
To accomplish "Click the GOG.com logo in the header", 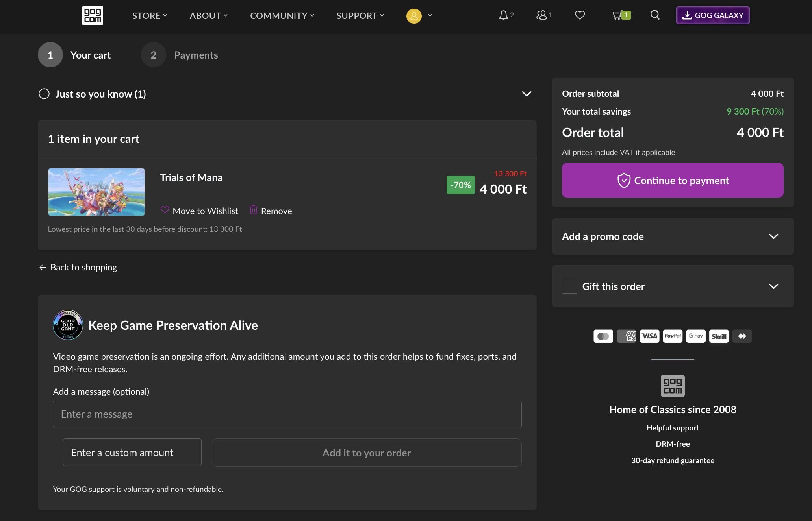I will click(x=93, y=15).
